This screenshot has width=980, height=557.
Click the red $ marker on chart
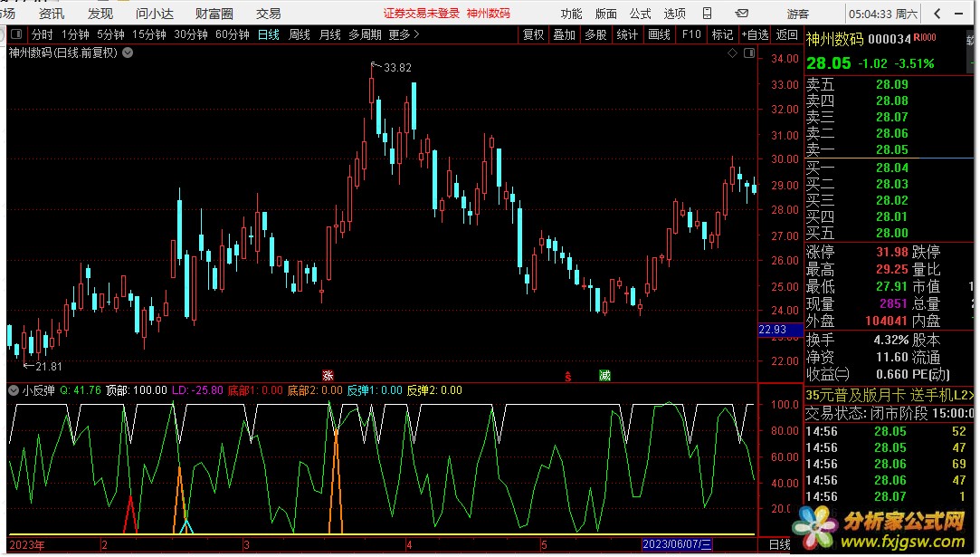tap(568, 376)
